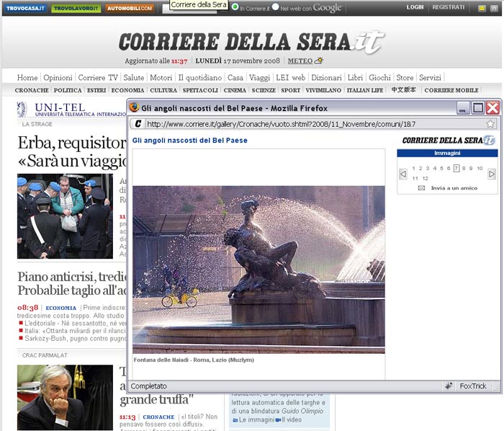Open gallery image number 12

pyautogui.click(x=426, y=178)
